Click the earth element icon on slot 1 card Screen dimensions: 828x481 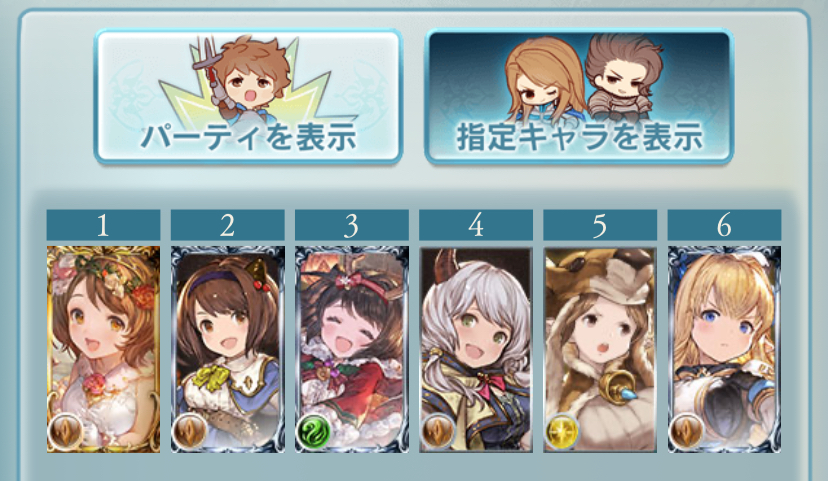65,431
